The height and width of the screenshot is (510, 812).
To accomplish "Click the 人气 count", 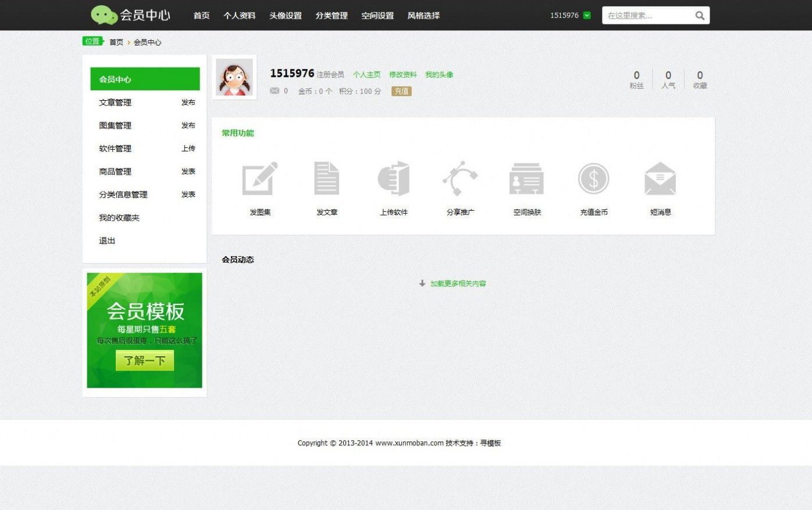I will [668, 79].
